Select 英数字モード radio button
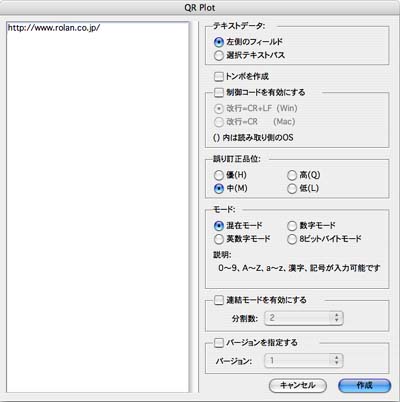This screenshot has width=400, height=402. click(219, 239)
